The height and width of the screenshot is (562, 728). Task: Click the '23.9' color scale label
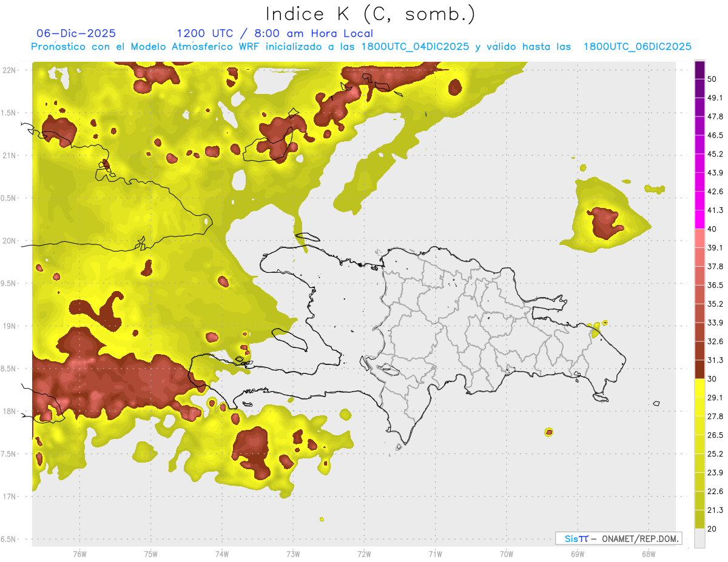715,472
